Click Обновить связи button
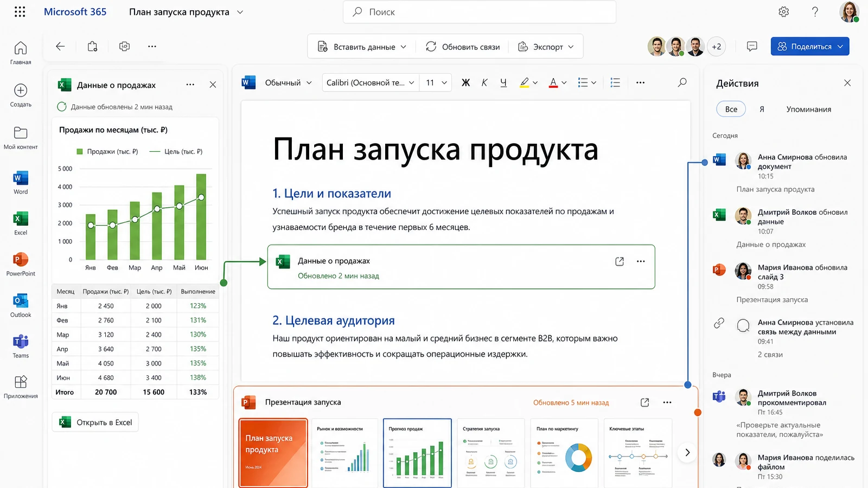This screenshot has height=488, width=868. pyautogui.click(x=463, y=47)
